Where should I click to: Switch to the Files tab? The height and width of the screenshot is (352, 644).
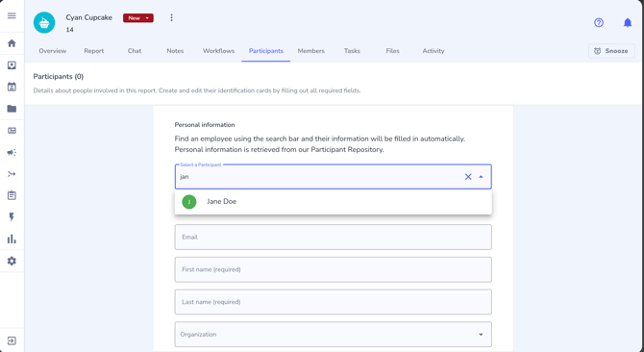click(x=392, y=51)
